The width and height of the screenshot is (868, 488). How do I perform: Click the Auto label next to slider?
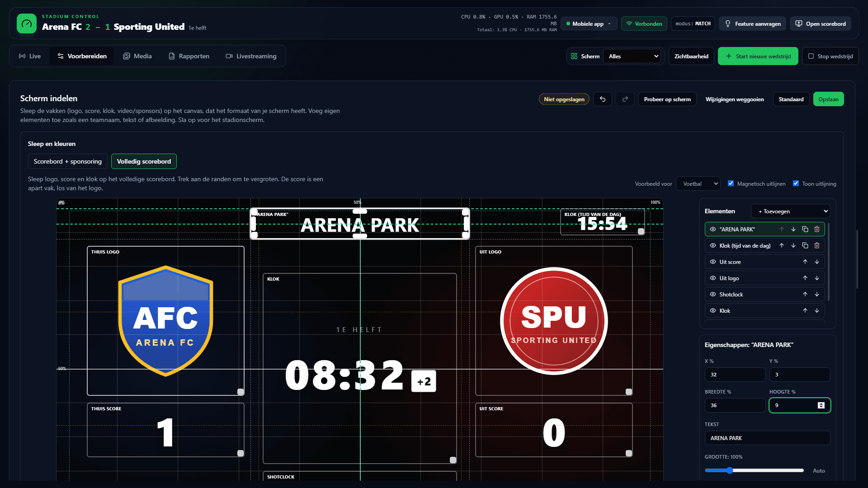pyautogui.click(x=819, y=470)
